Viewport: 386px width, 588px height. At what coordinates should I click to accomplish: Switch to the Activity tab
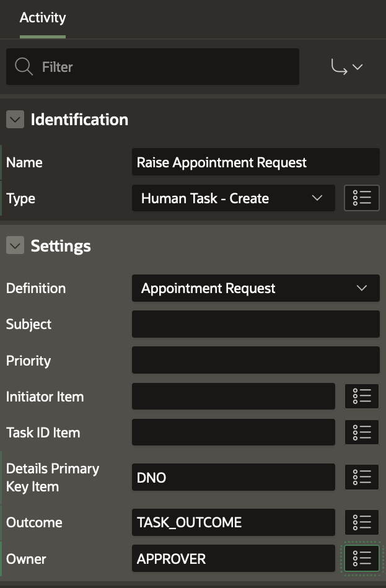pos(43,18)
